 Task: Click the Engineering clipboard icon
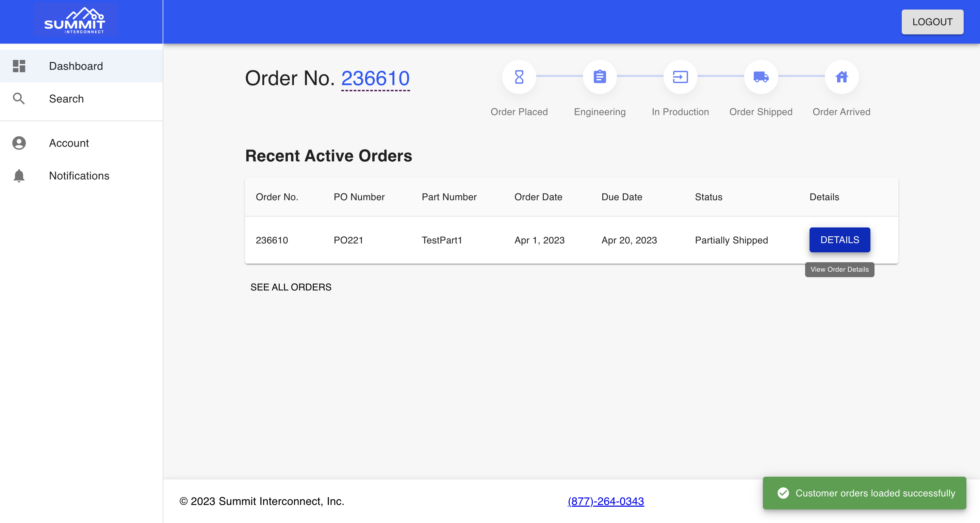click(x=600, y=77)
